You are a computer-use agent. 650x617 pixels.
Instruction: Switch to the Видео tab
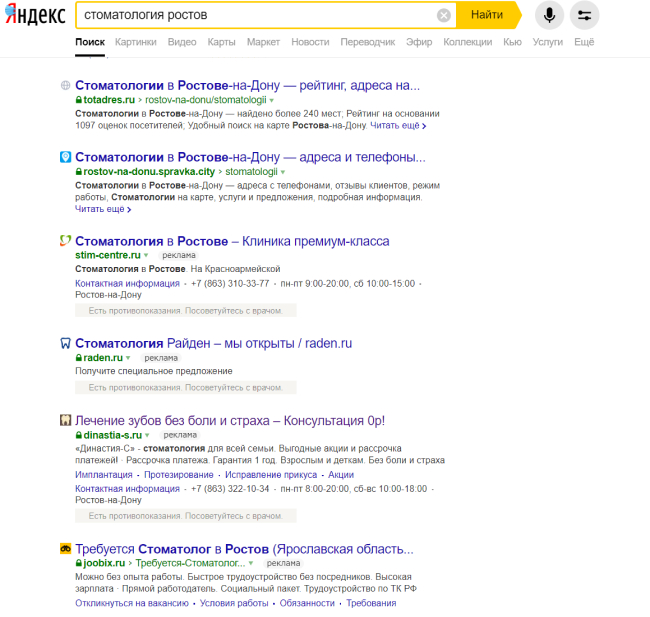coord(182,42)
